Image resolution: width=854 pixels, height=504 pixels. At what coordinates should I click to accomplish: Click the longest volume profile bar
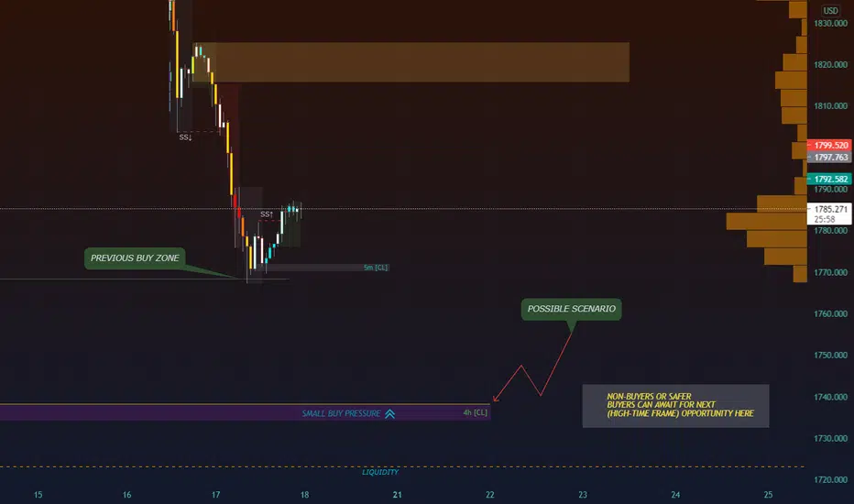tap(766, 221)
